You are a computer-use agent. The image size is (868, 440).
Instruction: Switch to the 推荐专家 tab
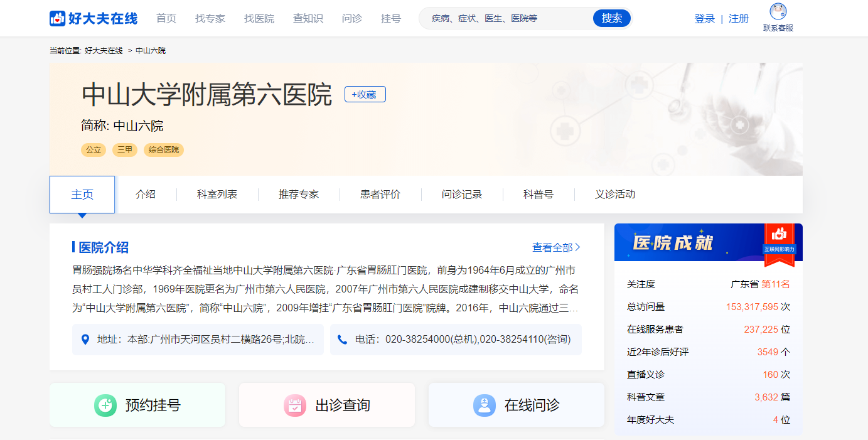(x=299, y=195)
